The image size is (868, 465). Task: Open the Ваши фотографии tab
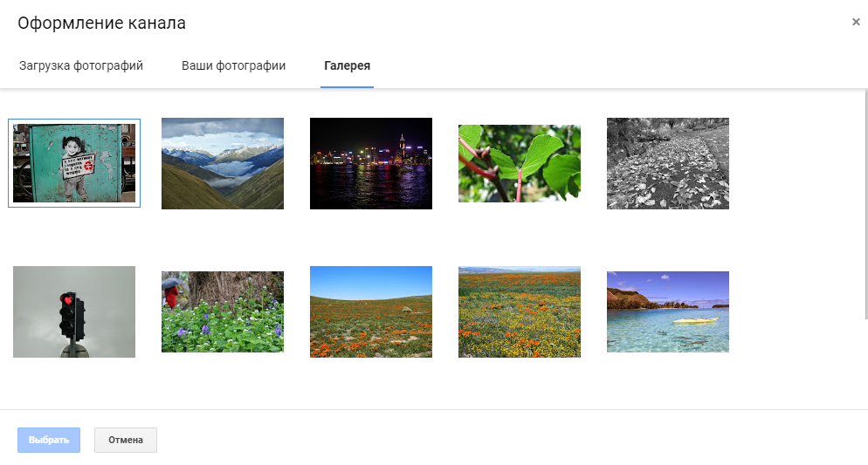pos(233,65)
